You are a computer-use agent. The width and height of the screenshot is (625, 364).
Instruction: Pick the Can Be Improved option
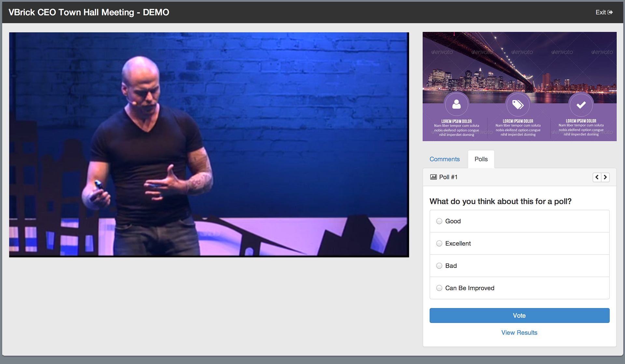(439, 288)
